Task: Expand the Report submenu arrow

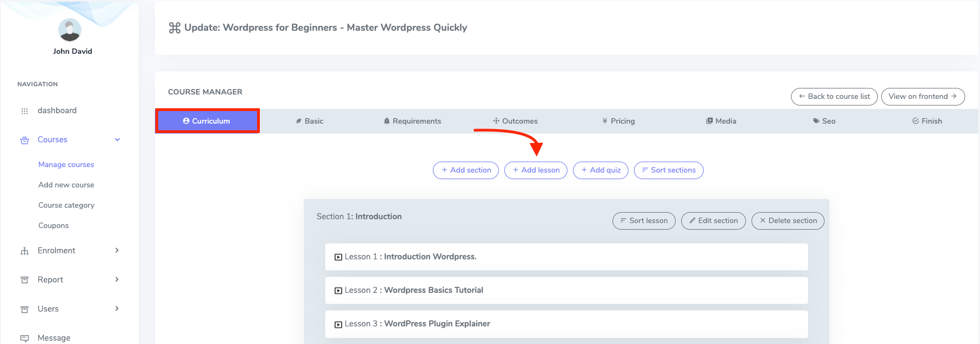Action: click(x=117, y=280)
